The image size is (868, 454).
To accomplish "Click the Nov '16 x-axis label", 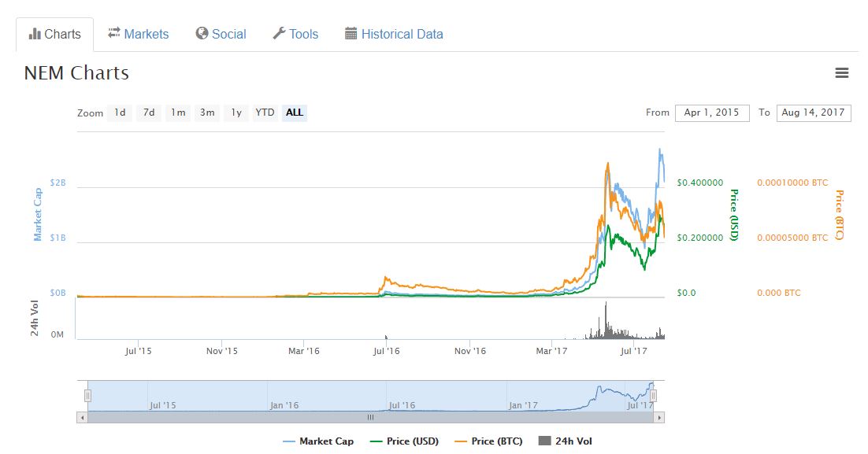I will pyautogui.click(x=470, y=351).
